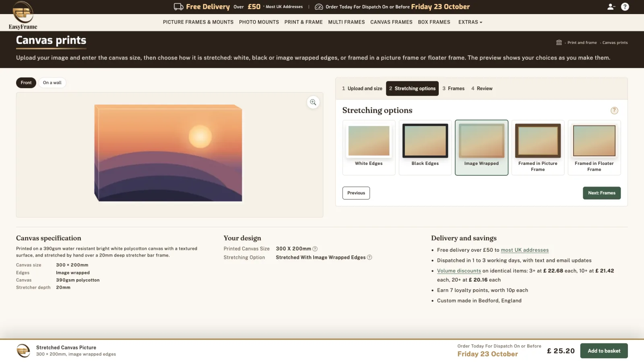Click the help question mark in header
The width and height of the screenshot is (644, 362).
pos(625,7)
